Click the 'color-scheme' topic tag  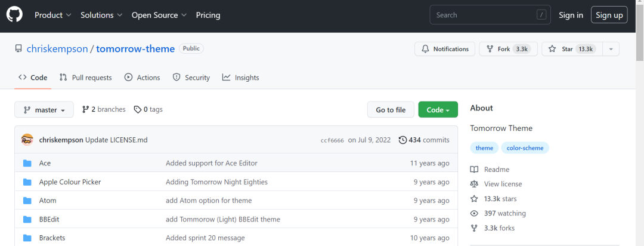(x=525, y=148)
